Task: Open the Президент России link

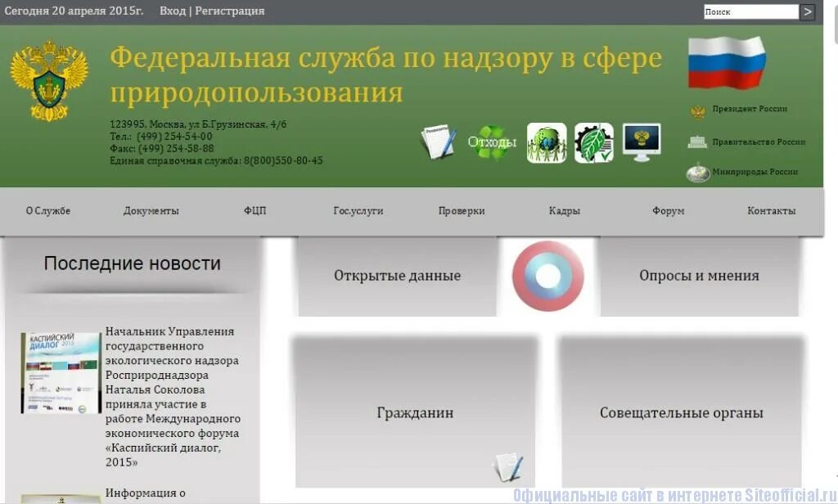Action: [x=750, y=109]
